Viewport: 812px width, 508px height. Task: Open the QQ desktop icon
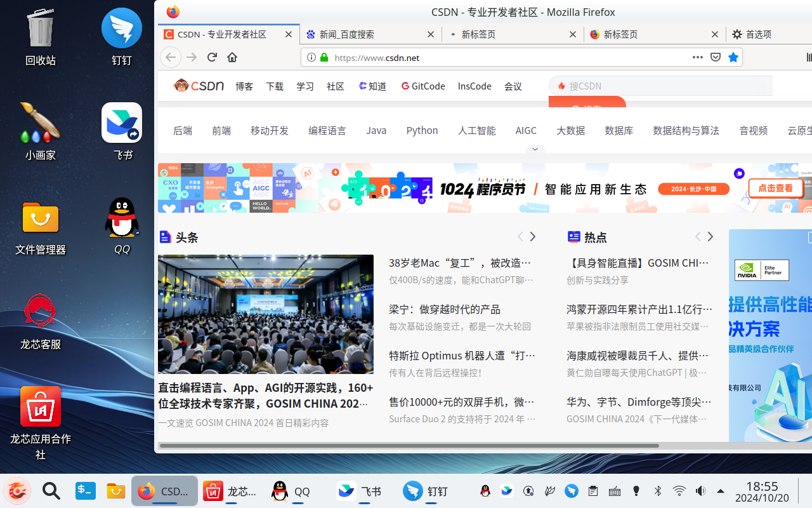coord(122,225)
